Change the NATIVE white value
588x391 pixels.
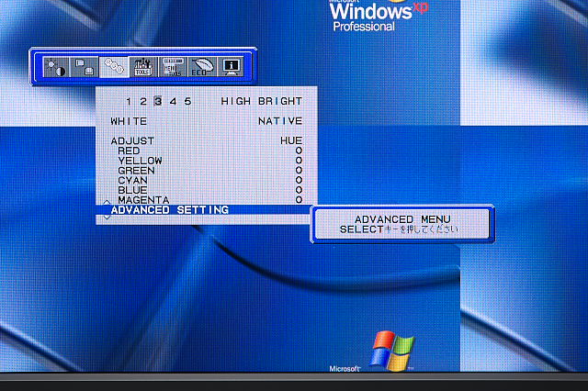(280, 121)
